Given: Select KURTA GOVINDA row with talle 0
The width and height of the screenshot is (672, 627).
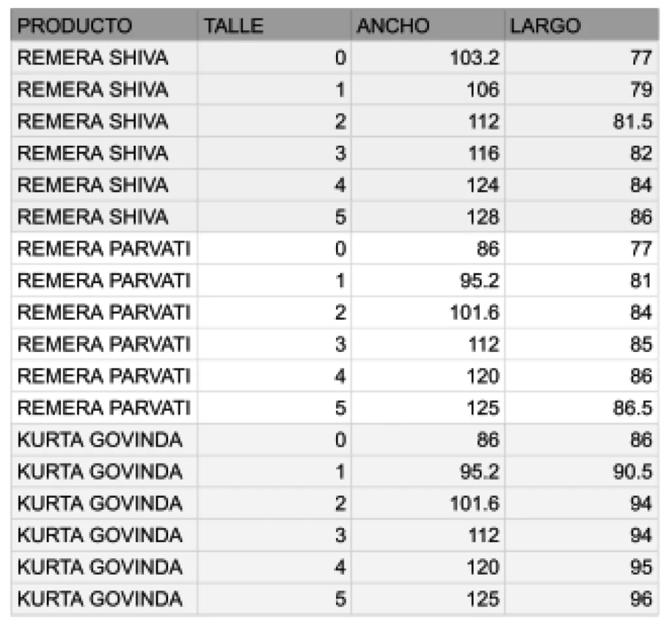Looking at the screenshot, I should pos(335,439).
